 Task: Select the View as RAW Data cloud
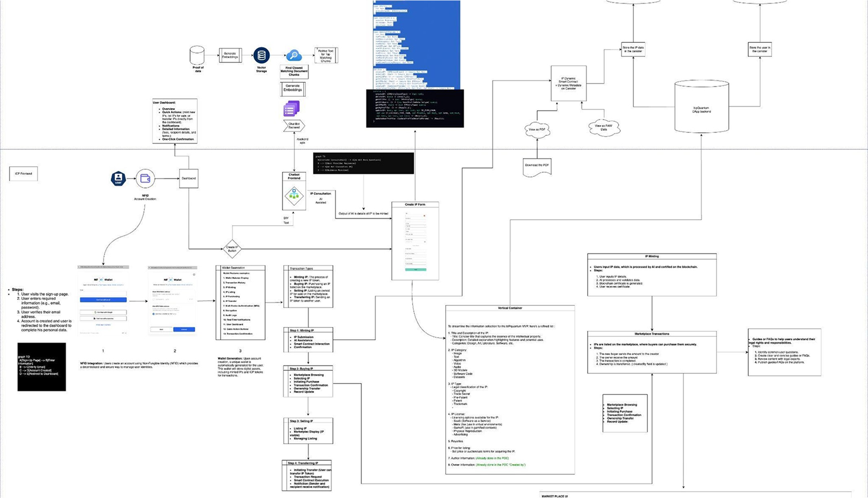tap(603, 128)
